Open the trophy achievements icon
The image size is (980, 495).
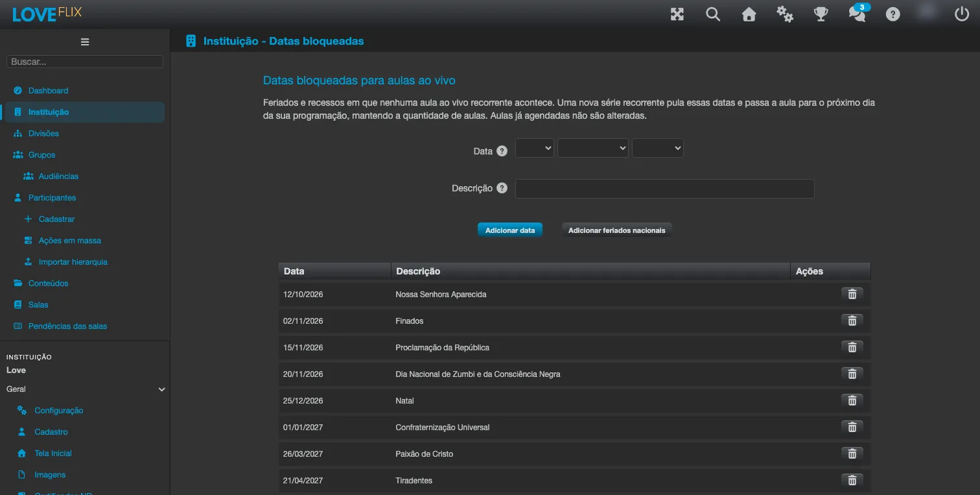(x=821, y=14)
